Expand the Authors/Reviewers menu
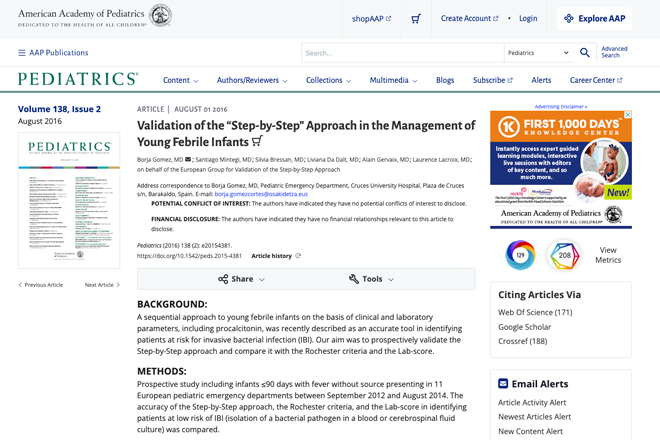 252,80
